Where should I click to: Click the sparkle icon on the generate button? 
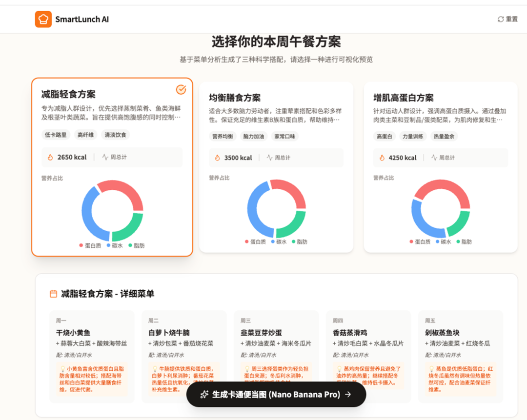coord(204,394)
